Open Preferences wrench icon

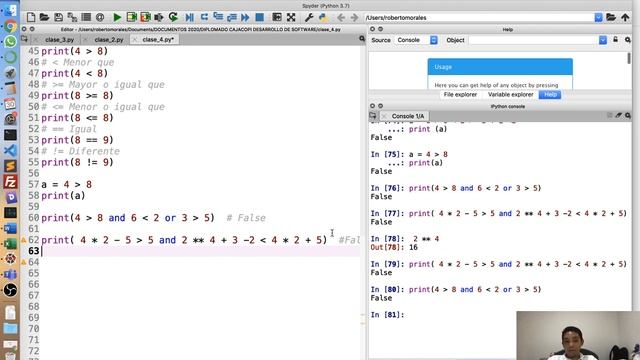click(309, 17)
